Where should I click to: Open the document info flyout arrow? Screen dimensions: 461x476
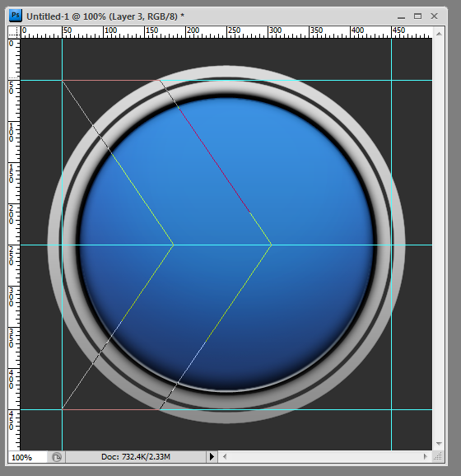[212, 456]
